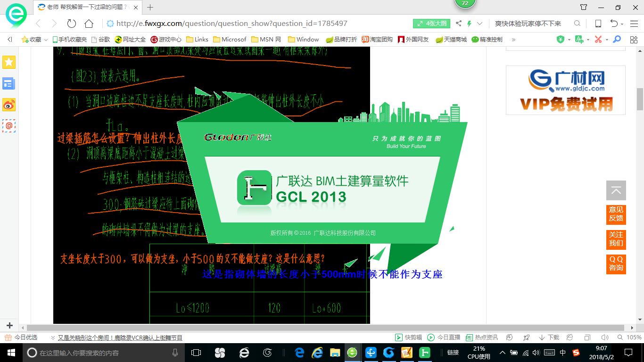
Task: Open the 游戏中心 bookmark
Action: 166,40
